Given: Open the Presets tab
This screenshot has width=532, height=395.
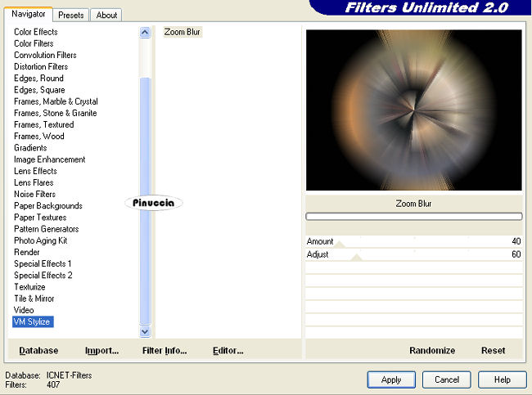Looking at the screenshot, I should point(71,16).
